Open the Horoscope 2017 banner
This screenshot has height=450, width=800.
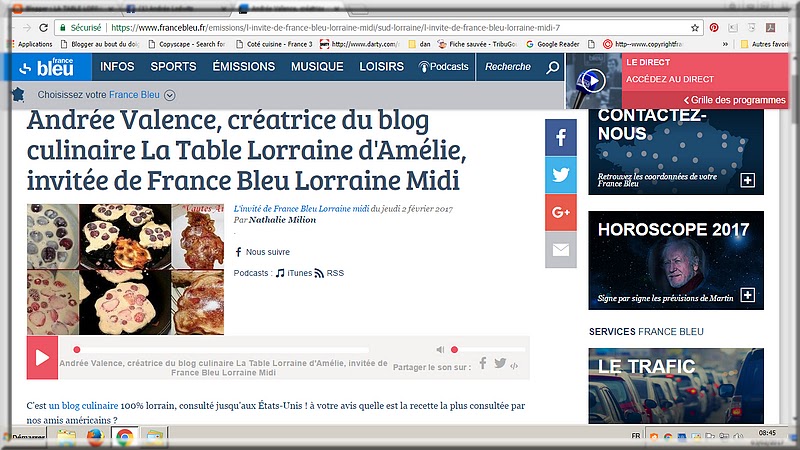pos(676,260)
